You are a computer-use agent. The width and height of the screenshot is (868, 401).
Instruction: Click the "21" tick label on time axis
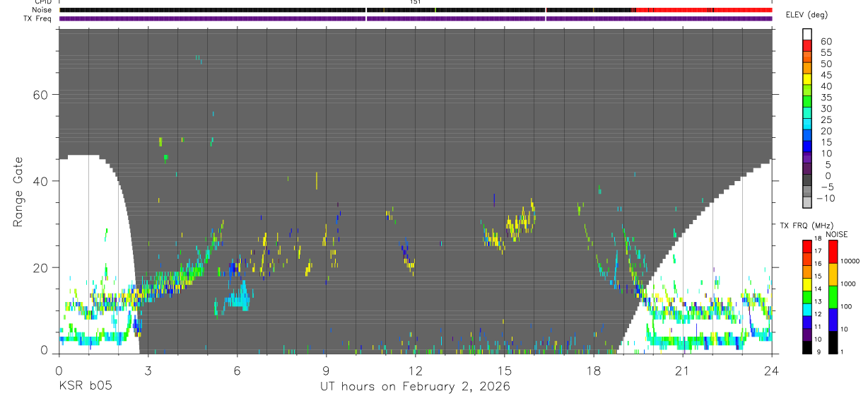click(x=683, y=370)
